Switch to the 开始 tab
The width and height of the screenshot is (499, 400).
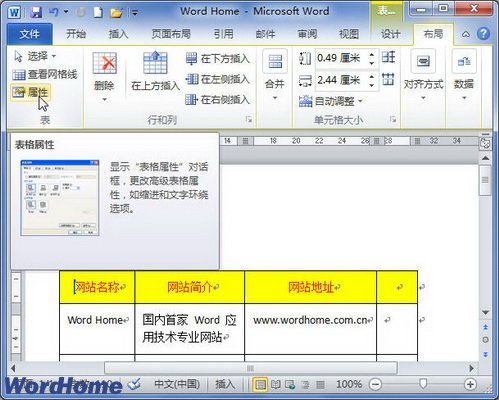[76, 34]
